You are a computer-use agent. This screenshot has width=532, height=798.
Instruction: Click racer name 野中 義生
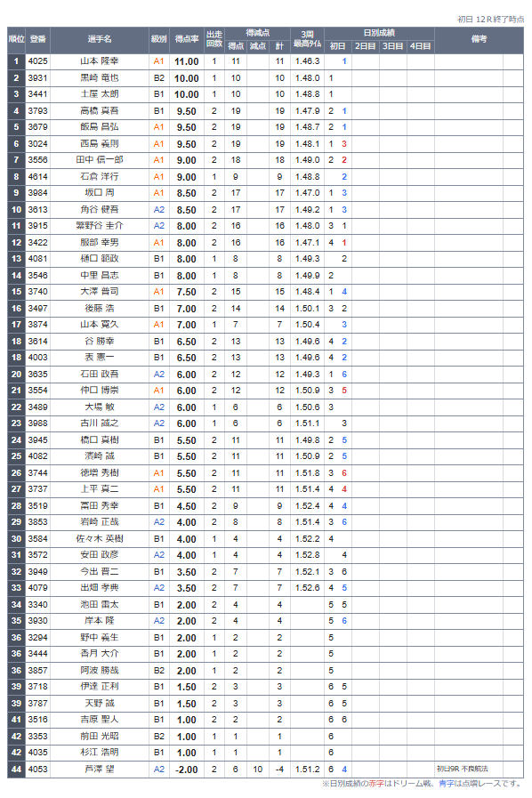point(100,637)
